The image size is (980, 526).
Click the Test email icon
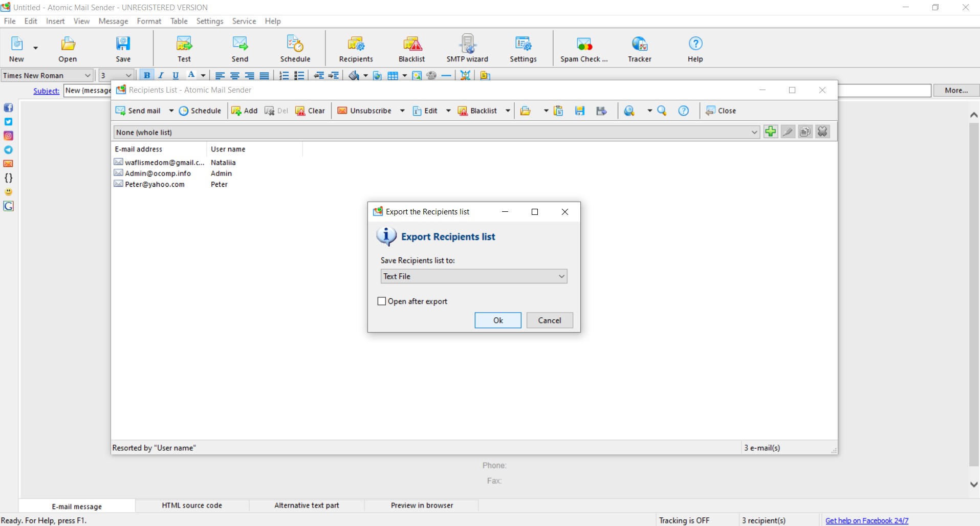(x=184, y=49)
